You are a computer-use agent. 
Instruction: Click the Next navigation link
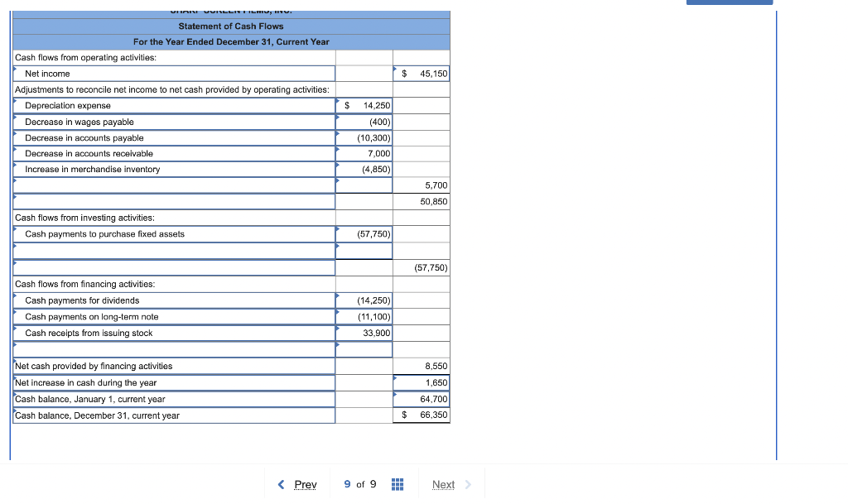[444, 484]
